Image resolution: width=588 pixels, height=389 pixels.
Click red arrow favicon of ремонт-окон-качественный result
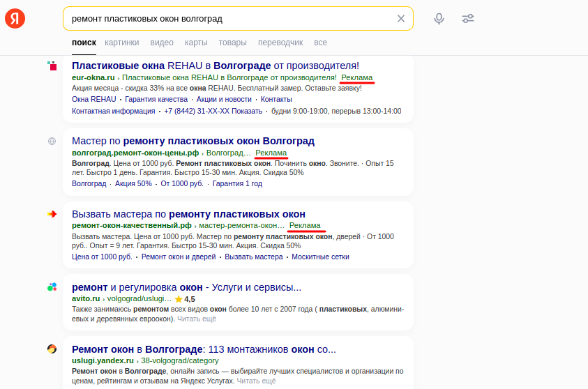[52, 214]
